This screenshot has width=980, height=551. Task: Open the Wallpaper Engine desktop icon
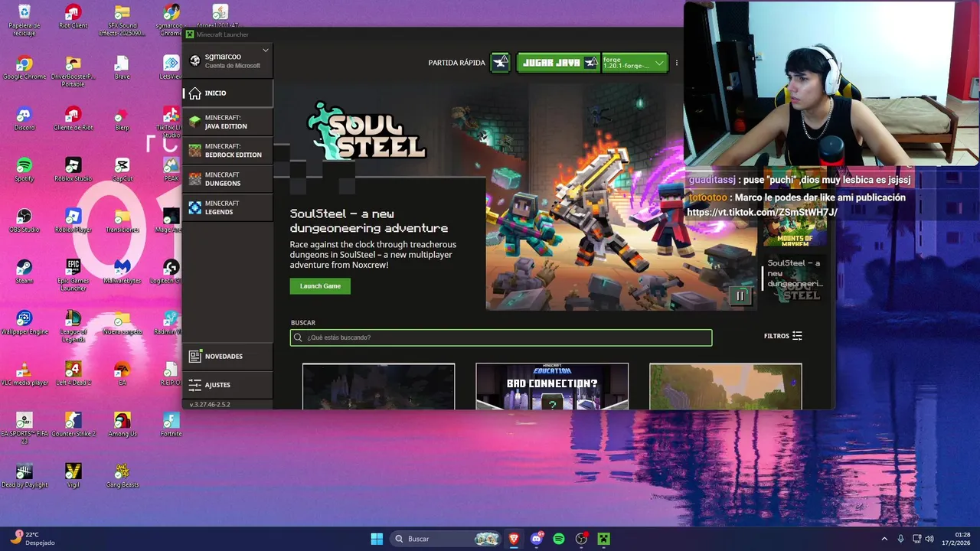point(24,323)
